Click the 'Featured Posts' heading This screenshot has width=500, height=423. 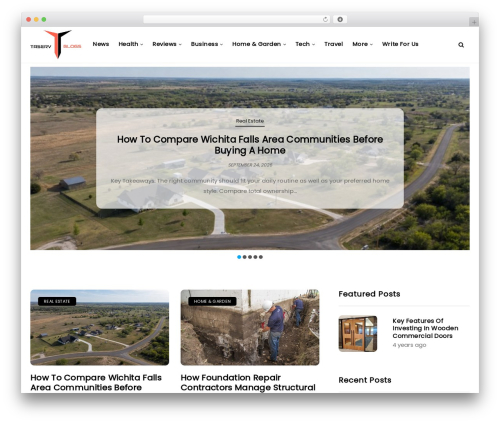tap(369, 294)
